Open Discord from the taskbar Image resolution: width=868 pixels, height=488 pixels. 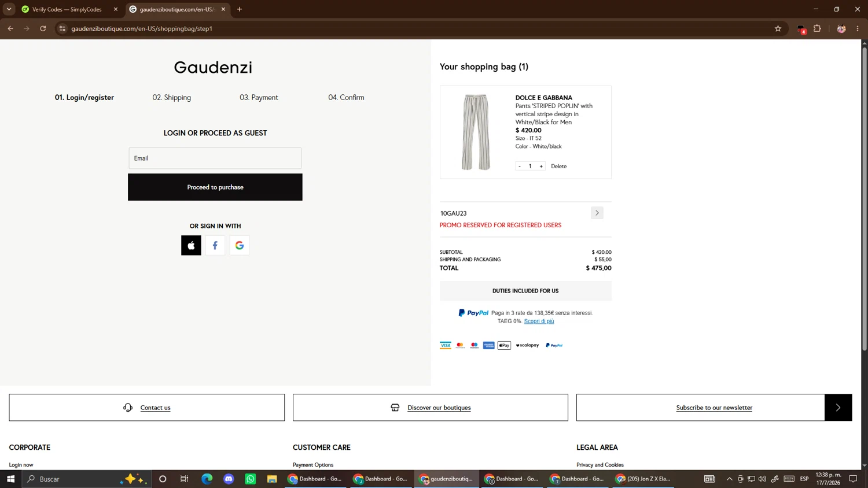pos(229,479)
